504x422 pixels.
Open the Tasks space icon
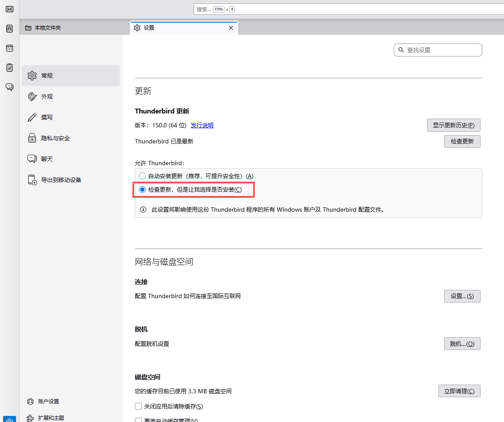[10, 68]
